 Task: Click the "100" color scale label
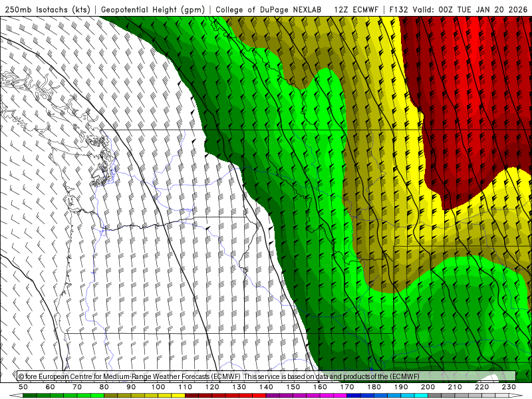coord(158,387)
